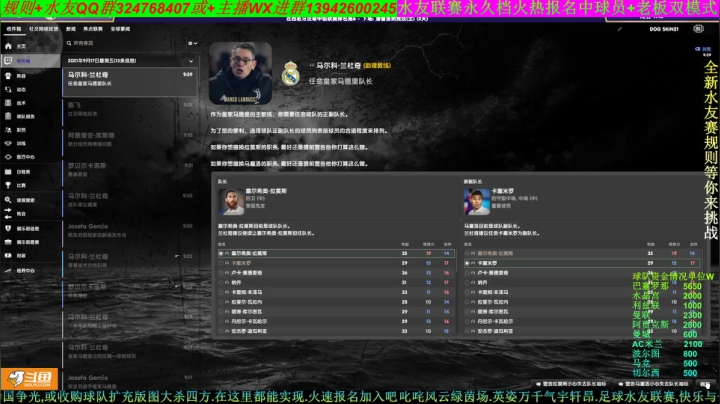Click the Real Madrid crest in the message header
Screen dimensions: 720x404
point(290,73)
